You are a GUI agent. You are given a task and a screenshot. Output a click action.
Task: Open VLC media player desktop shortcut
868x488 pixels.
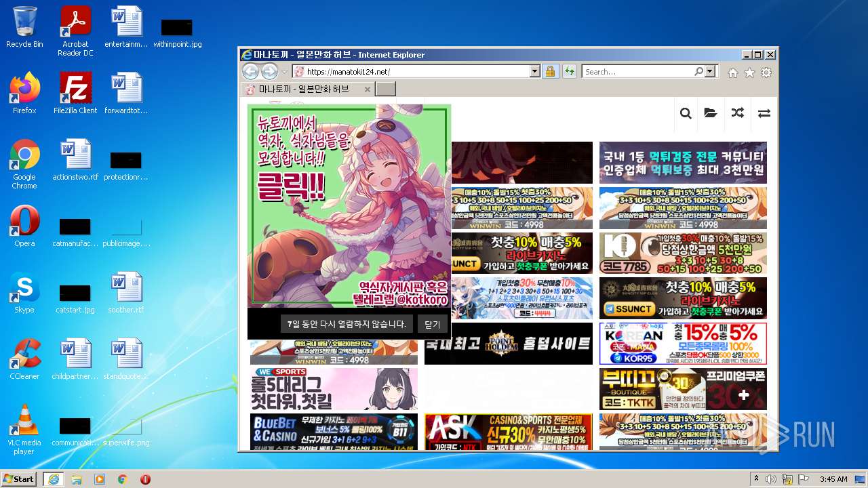pyautogui.click(x=24, y=430)
